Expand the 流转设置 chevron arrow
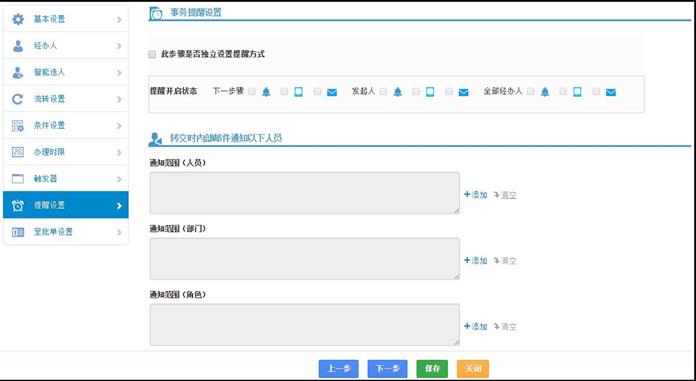696x381 pixels. click(119, 99)
